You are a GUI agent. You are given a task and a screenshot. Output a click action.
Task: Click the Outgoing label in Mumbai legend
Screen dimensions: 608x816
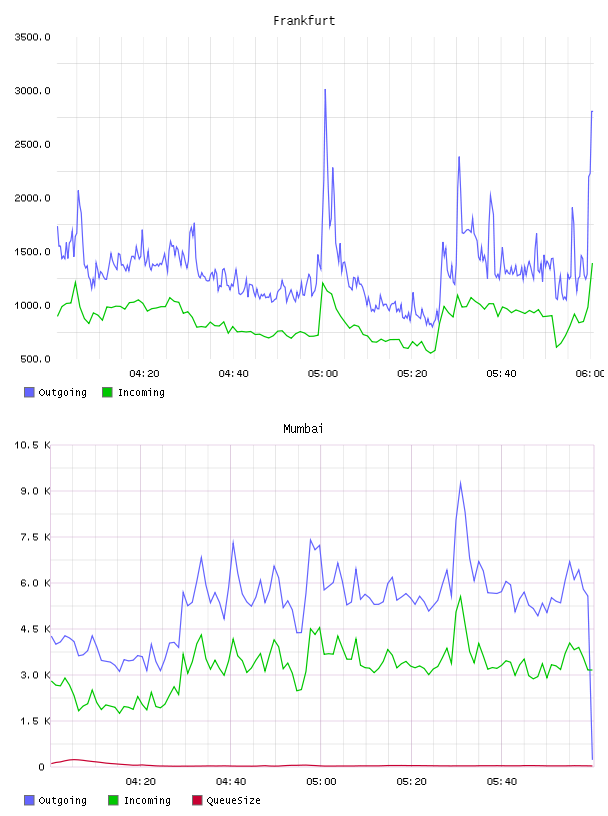pos(62,800)
